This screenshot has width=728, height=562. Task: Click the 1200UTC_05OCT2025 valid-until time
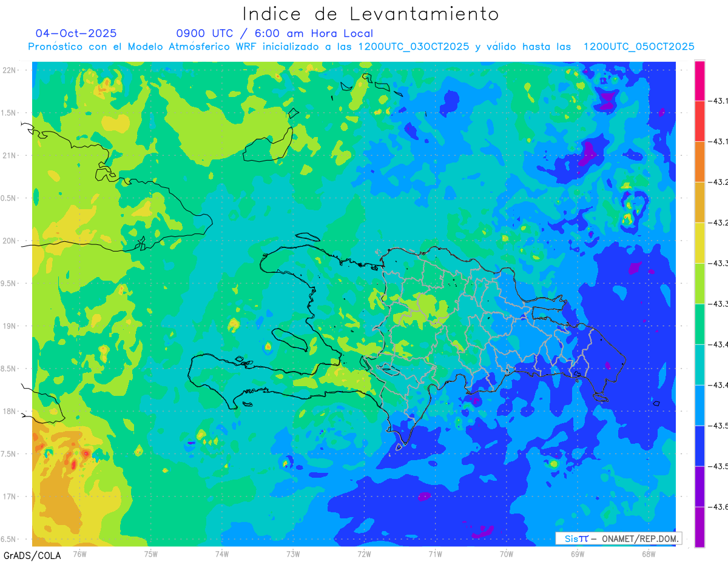pyautogui.click(x=638, y=47)
